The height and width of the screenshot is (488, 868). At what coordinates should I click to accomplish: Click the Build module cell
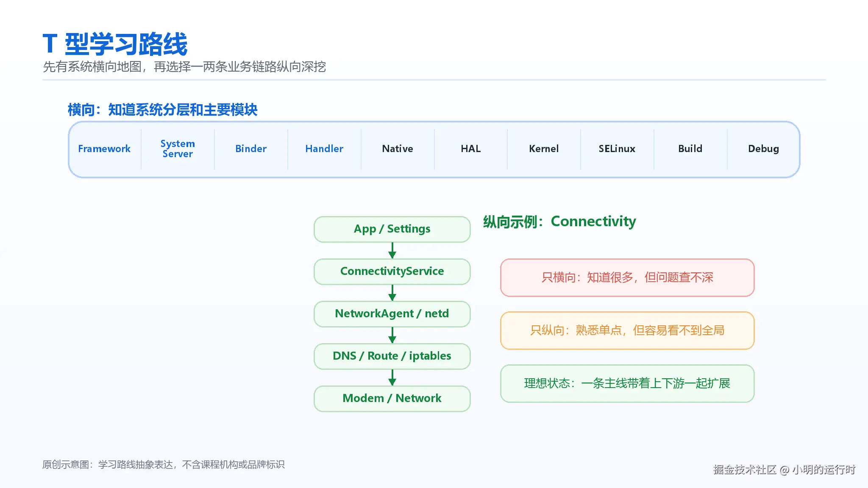point(690,149)
